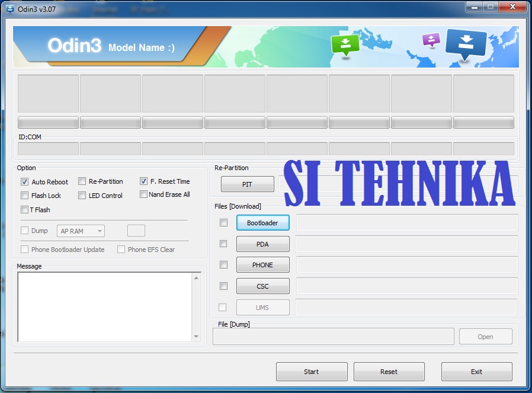The image size is (532, 393).
Task: Tick the checkbox beside CSC button
Action: (x=223, y=286)
